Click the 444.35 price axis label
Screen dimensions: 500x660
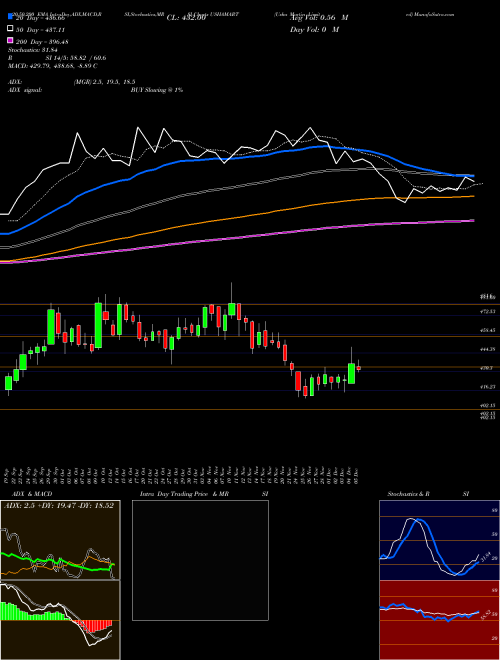pos(488,349)
